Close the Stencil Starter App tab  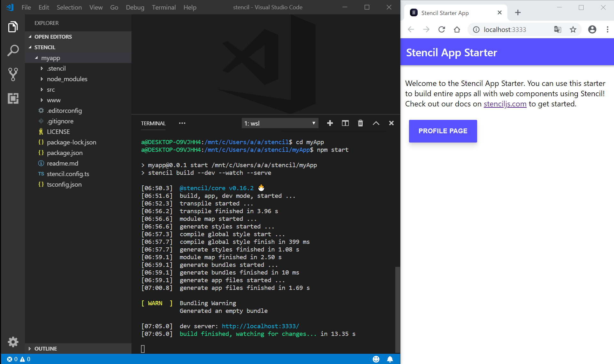500,12
